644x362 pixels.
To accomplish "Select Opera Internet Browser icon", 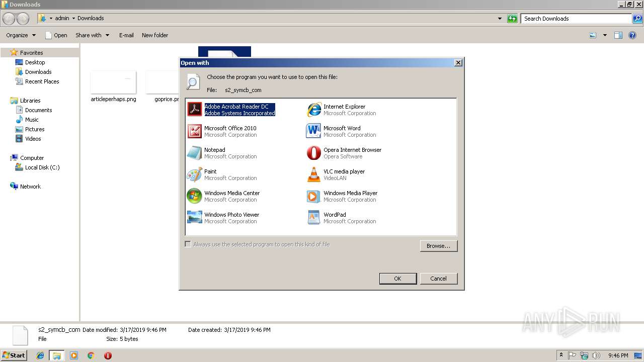I will click(313, 152).
